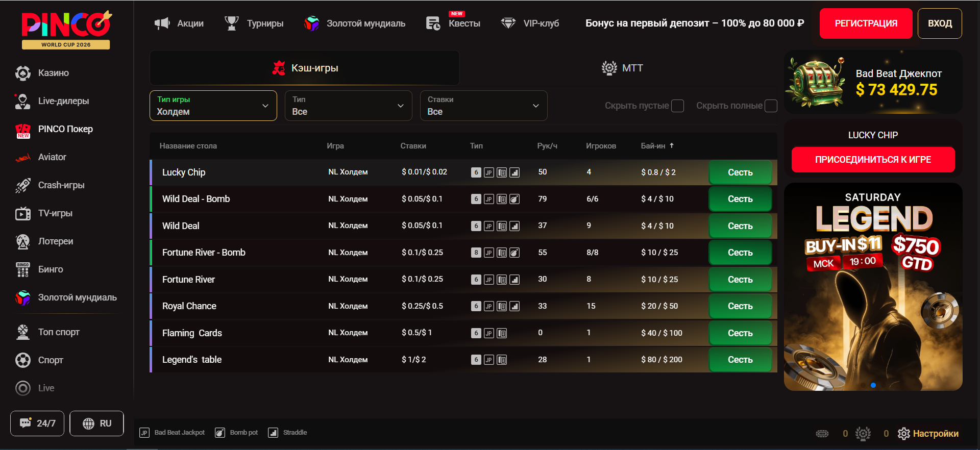
Task: Click the Лотереи sidebar icon
Action: tap(22, 241)
